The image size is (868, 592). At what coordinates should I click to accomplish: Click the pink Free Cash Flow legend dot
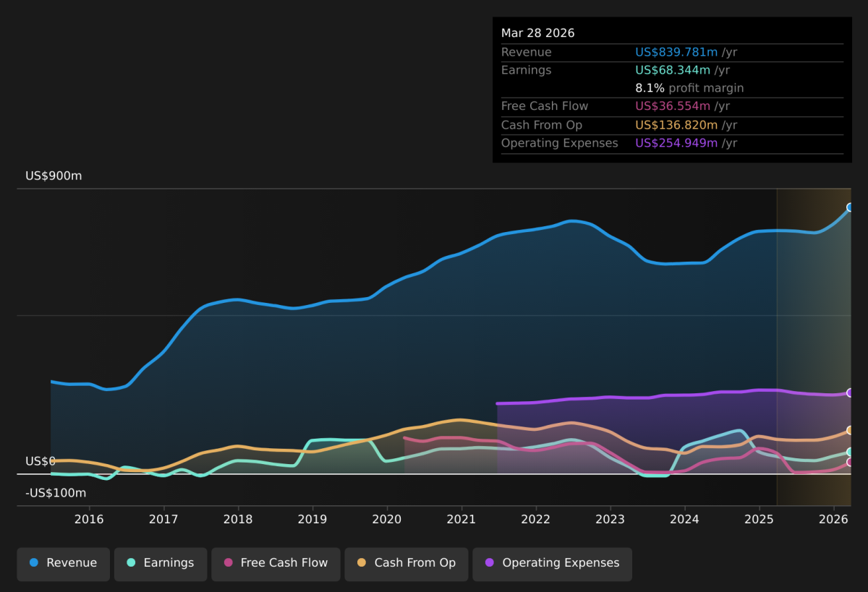click(229, 562)
